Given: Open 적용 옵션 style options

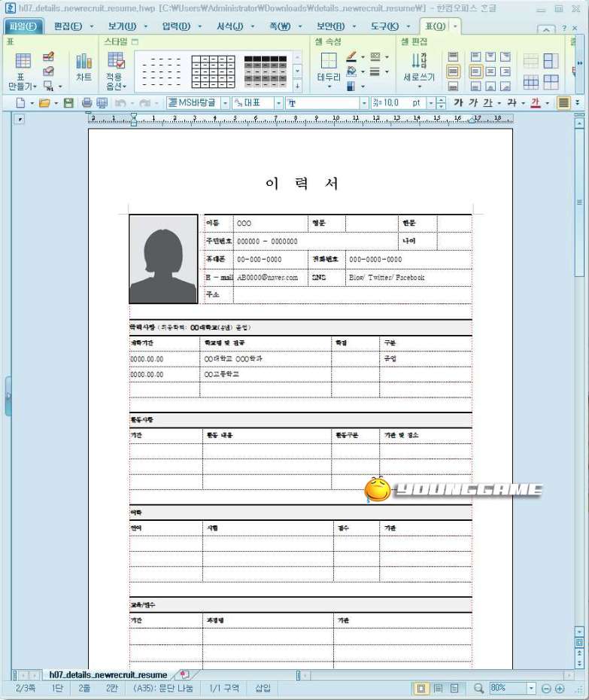Looking at the screenshot, I should point(117,71).
